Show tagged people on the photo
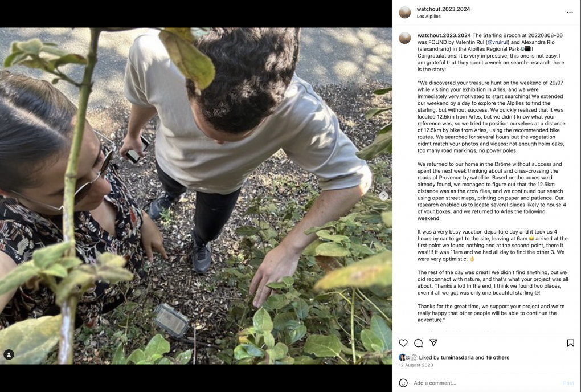Viewport: 581px width, 392px height. (x=9, y=354)
